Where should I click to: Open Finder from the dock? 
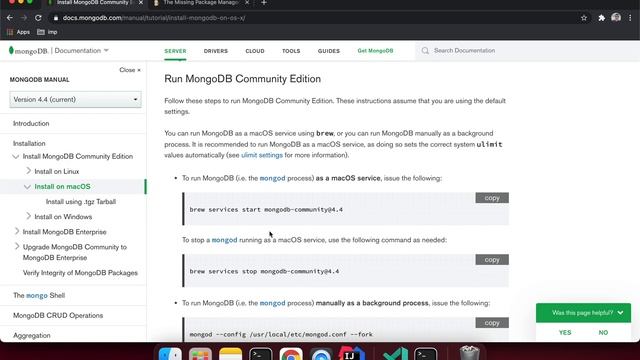point(170,353)
